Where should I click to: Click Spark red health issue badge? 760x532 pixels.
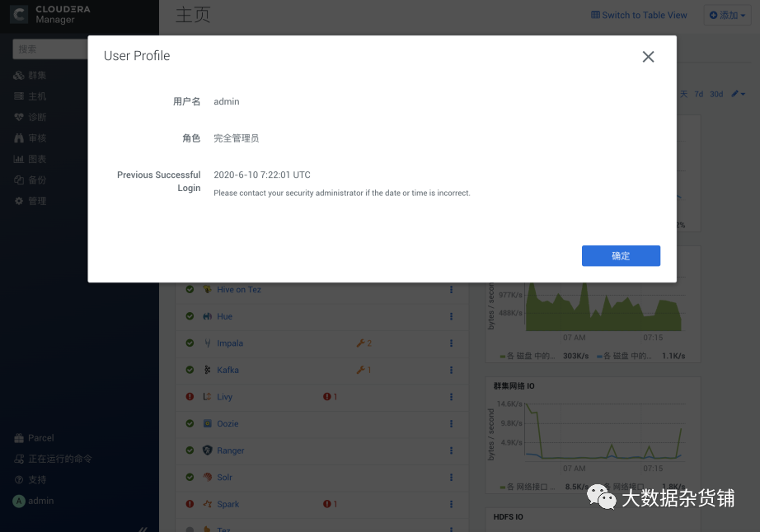pyautogui.click(x=330, y=504)
